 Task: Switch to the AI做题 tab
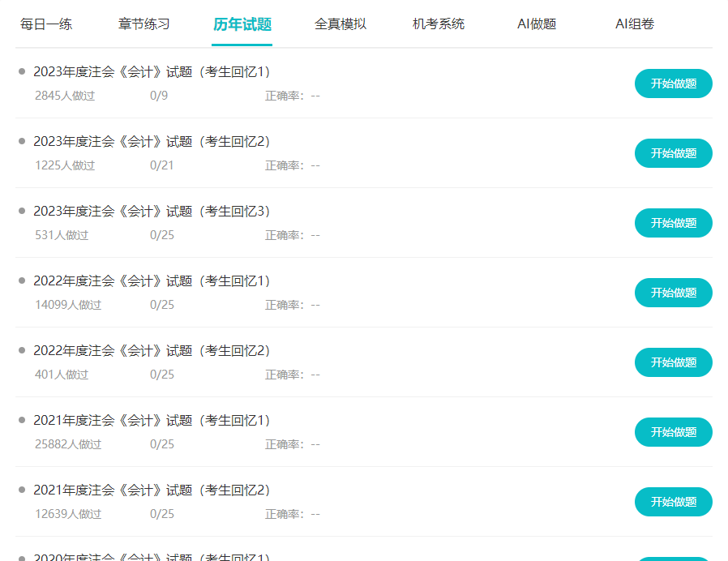[x=537, y=24]
